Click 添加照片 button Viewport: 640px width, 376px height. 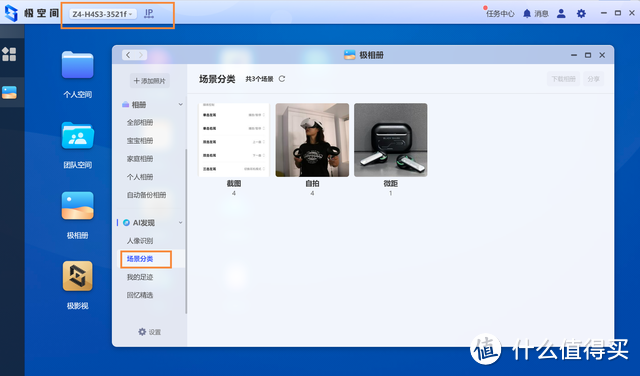pos(149,81)
